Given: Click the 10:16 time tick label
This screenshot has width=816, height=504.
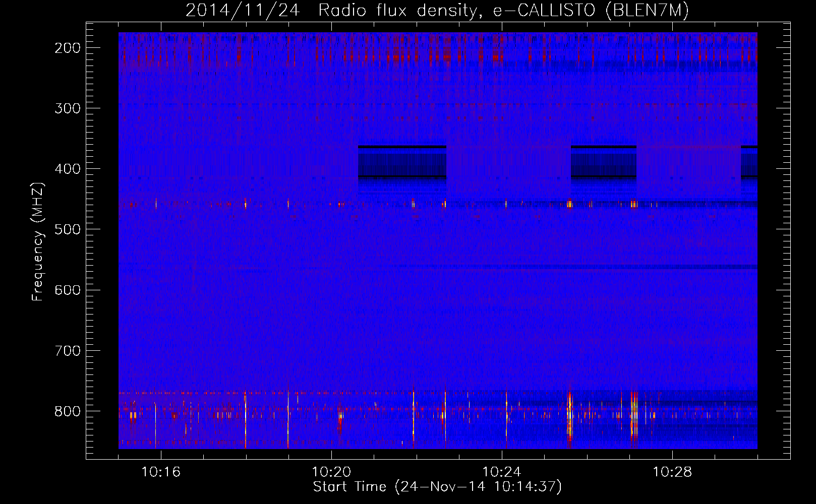Looking at the screenshot, I should (161, 472).
